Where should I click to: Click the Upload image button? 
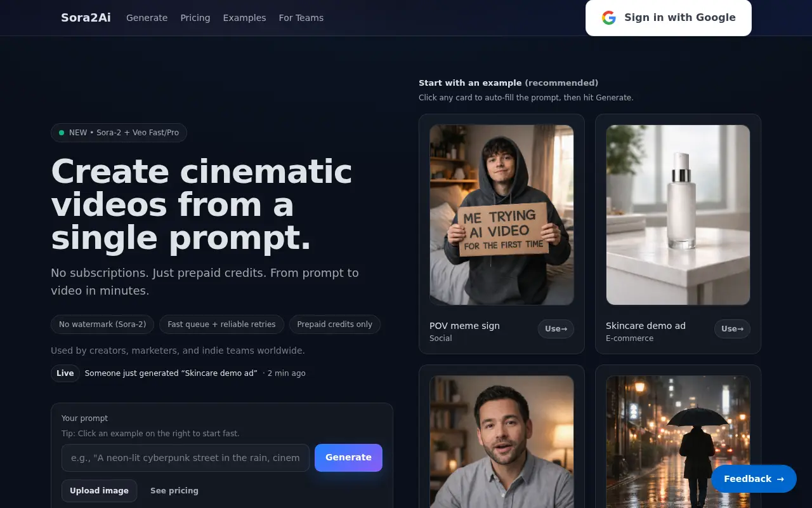click(x=99, y=491)
